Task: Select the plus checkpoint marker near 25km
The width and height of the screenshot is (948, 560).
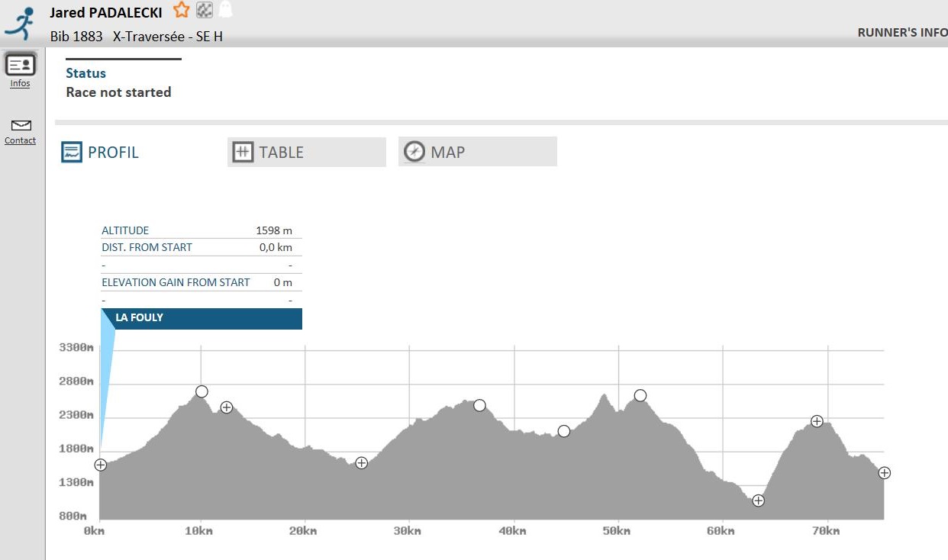Action: pyautogui.click(x=362, y=463)
